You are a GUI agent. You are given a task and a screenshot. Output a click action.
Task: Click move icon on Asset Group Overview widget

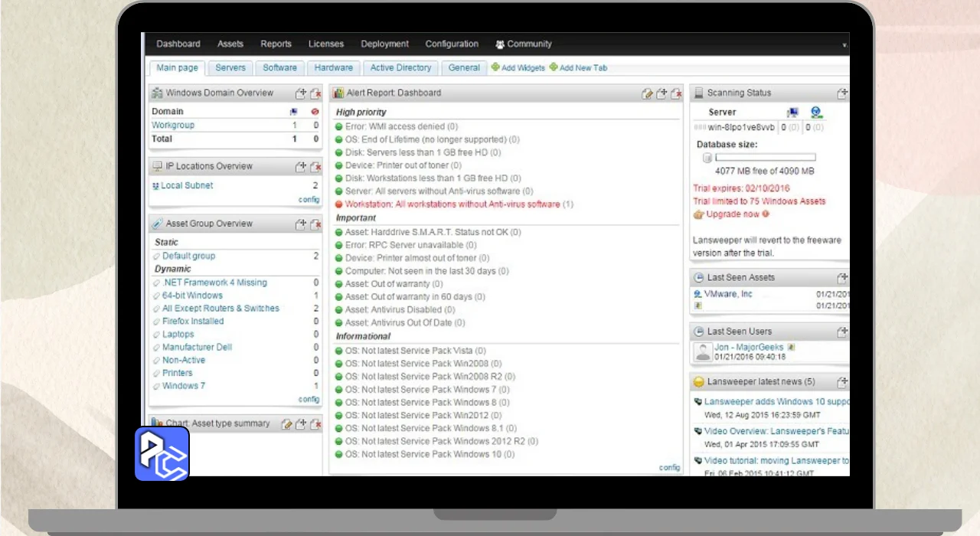[x=302, y=224]
